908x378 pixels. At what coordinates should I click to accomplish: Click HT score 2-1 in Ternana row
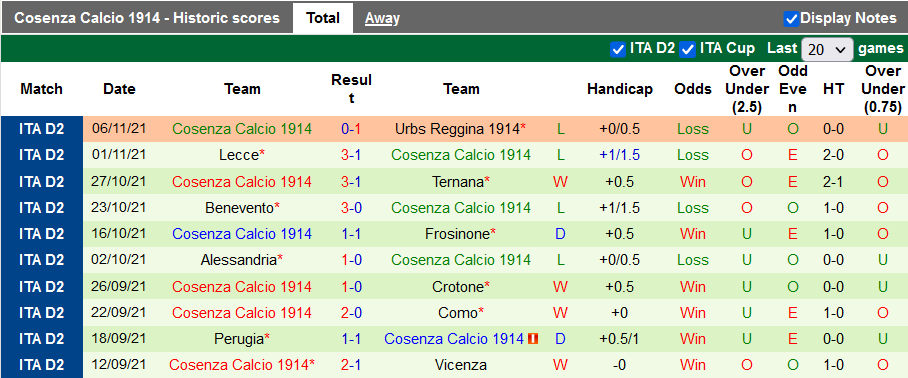833,182
